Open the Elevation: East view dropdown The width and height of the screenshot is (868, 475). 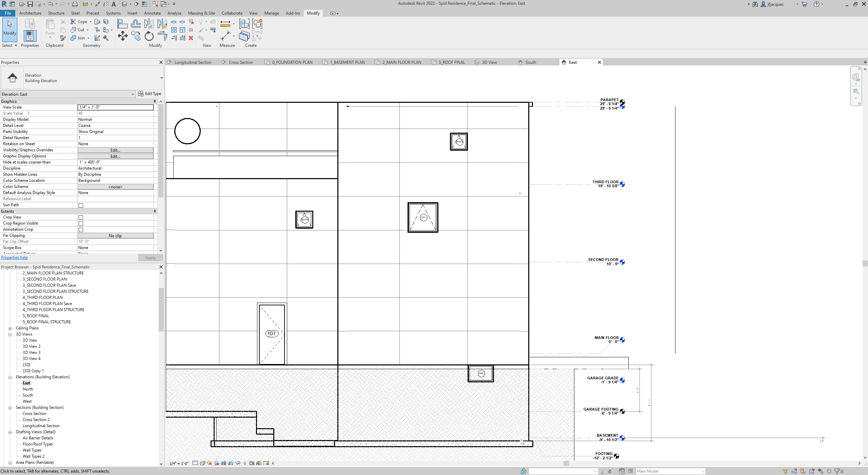pyautogui.click(x=133, y=94)
